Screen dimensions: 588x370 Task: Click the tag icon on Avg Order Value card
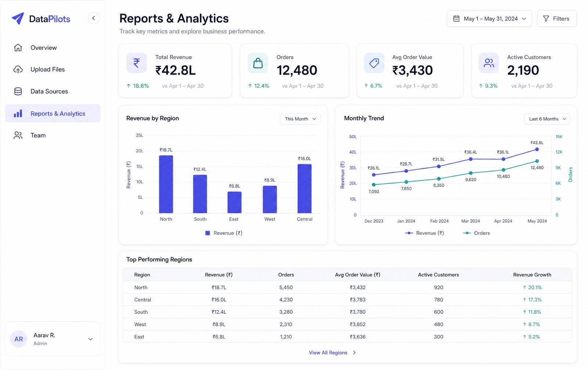374,63
